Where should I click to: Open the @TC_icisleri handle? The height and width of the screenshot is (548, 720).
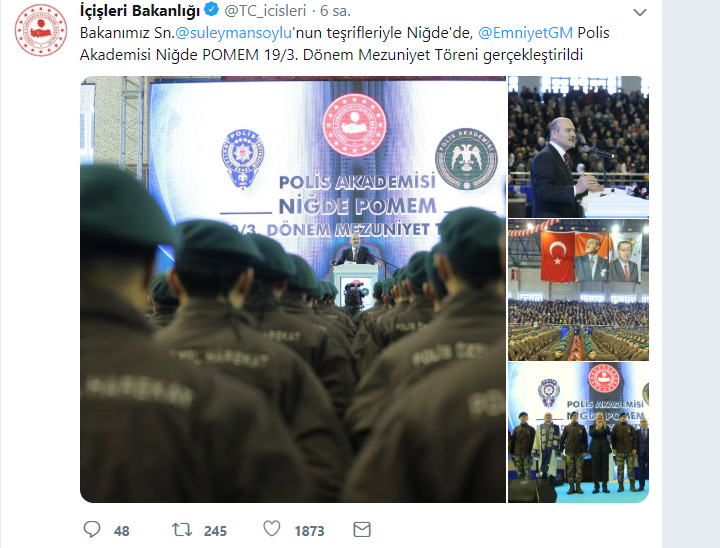click(265, 11)
